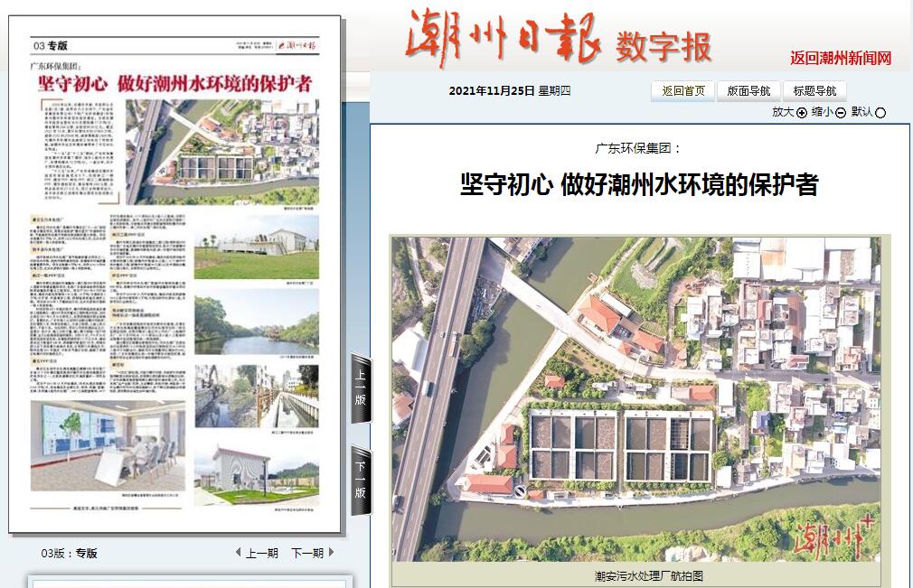Image resolution: width=913 pixels, height=588 pixels.
Task: Click the control room photo in page preview
Action: (108, 438)
